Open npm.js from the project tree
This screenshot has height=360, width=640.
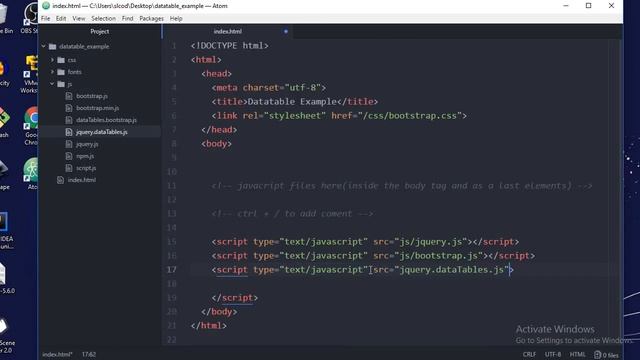pos(85,156)
